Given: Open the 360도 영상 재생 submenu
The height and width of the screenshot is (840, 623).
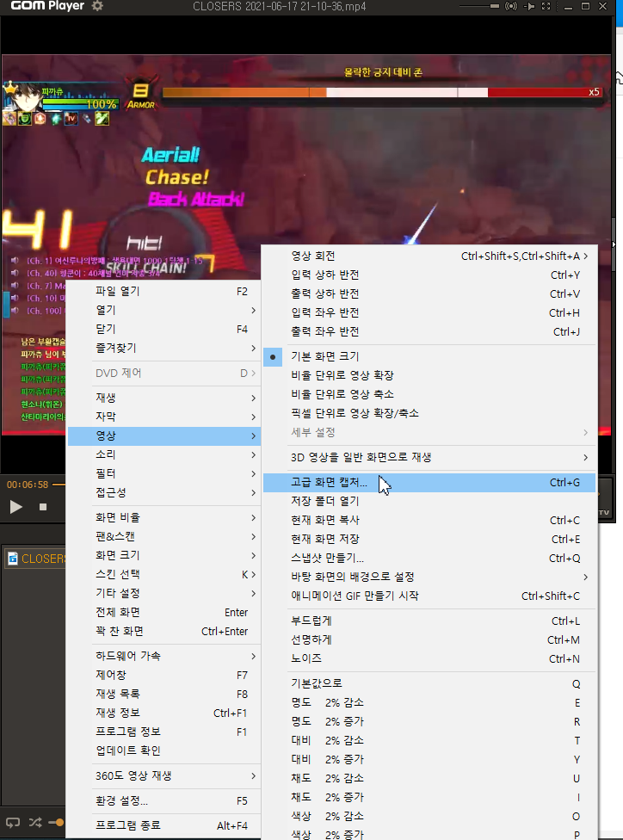Looking at the screenshot, I should coord(163,775).
